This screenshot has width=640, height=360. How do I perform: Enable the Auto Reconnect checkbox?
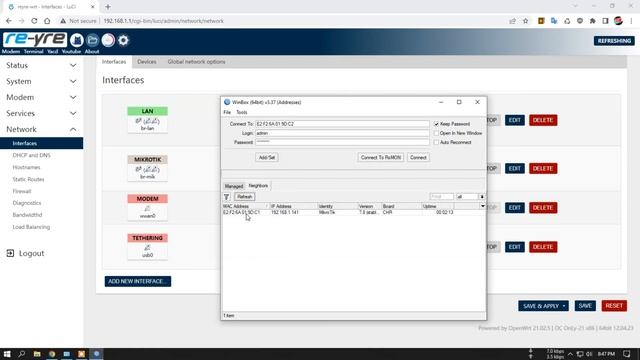click(436, 142)
